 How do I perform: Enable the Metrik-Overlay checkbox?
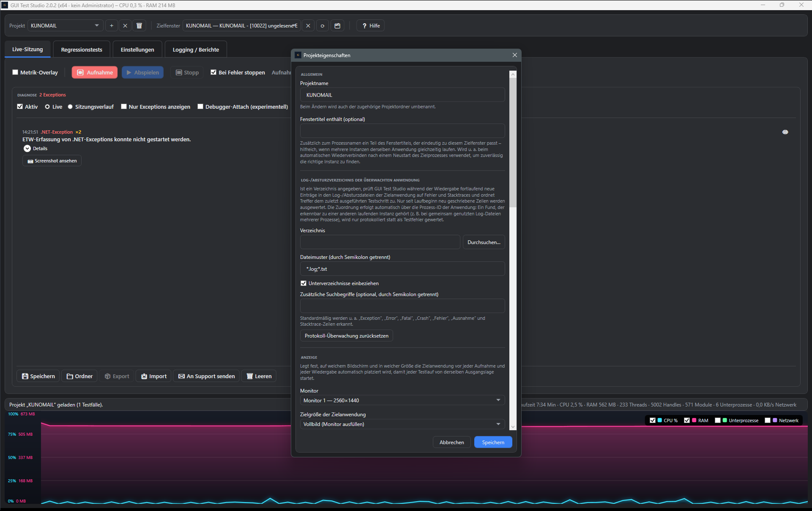[x=15, y=72]
